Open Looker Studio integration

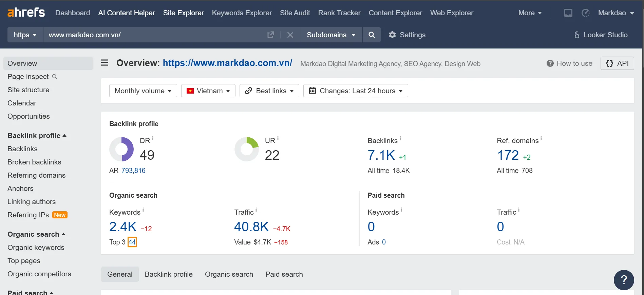(x=601, y=35)
